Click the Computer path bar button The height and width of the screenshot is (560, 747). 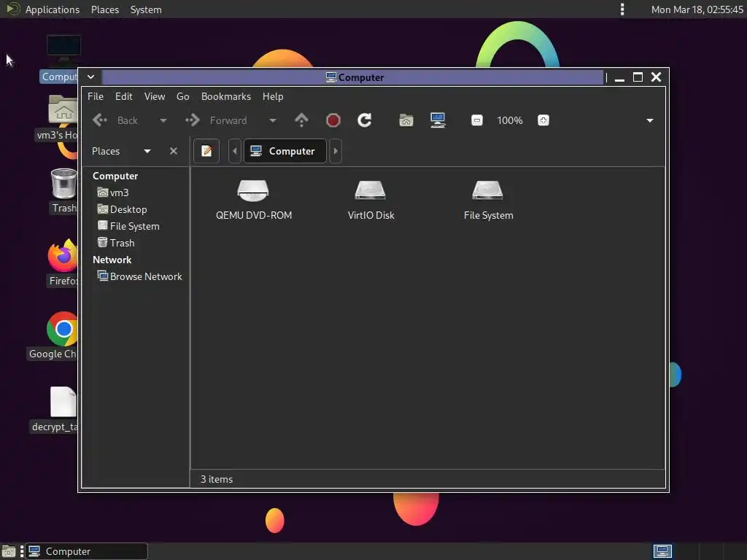[x=285, y=151]
